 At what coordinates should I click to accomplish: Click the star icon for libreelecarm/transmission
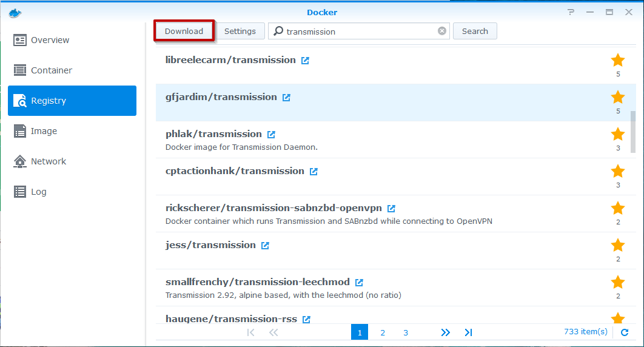point(618,61)
